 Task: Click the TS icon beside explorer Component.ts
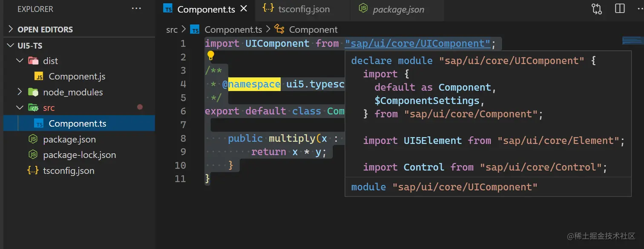point(39,124)
